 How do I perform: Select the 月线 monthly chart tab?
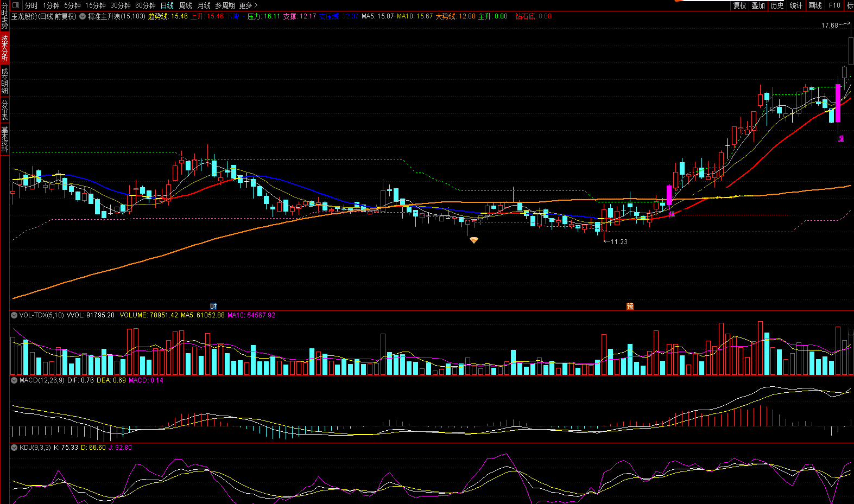point(204,5)
